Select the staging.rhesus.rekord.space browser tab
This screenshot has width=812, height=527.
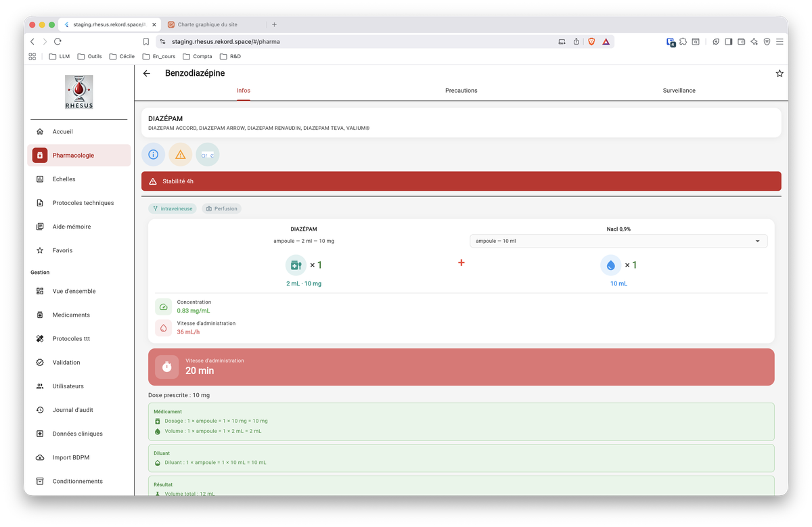(x=108, y=24)
